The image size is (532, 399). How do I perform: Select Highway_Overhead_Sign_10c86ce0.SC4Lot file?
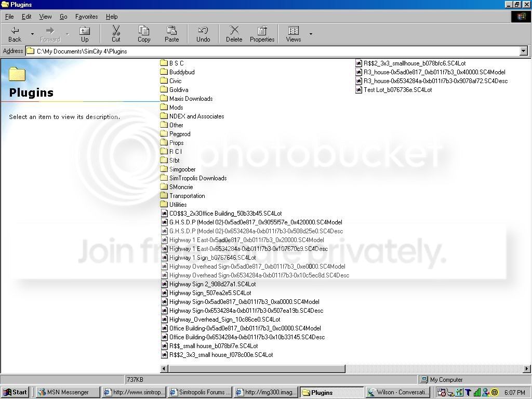[x=220, y=319]
